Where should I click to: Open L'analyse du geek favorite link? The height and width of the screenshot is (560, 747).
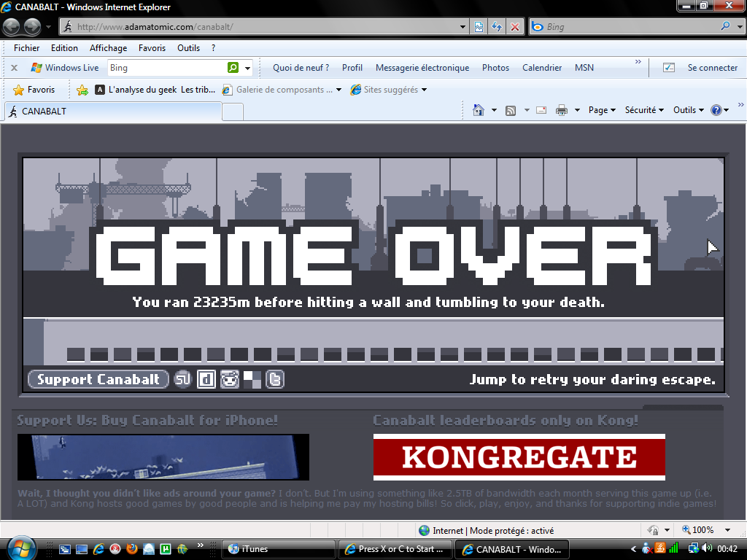click(155, 90)
